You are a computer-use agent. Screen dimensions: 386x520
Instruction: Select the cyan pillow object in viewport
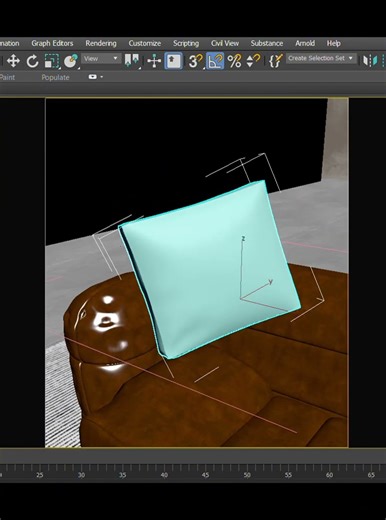(210, 270)
